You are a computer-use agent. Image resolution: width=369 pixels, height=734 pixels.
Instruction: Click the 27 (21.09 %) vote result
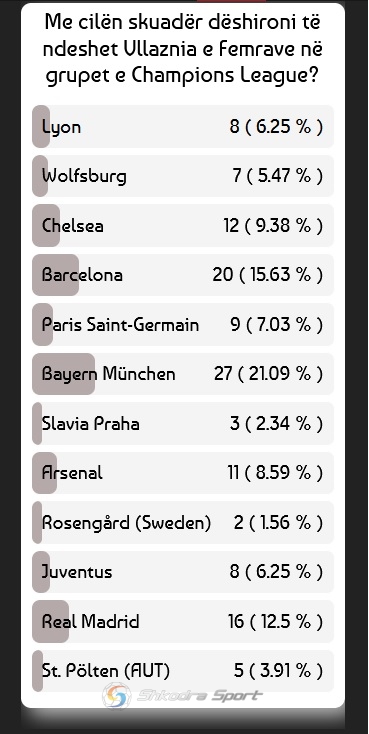click(x=268, y=374)
